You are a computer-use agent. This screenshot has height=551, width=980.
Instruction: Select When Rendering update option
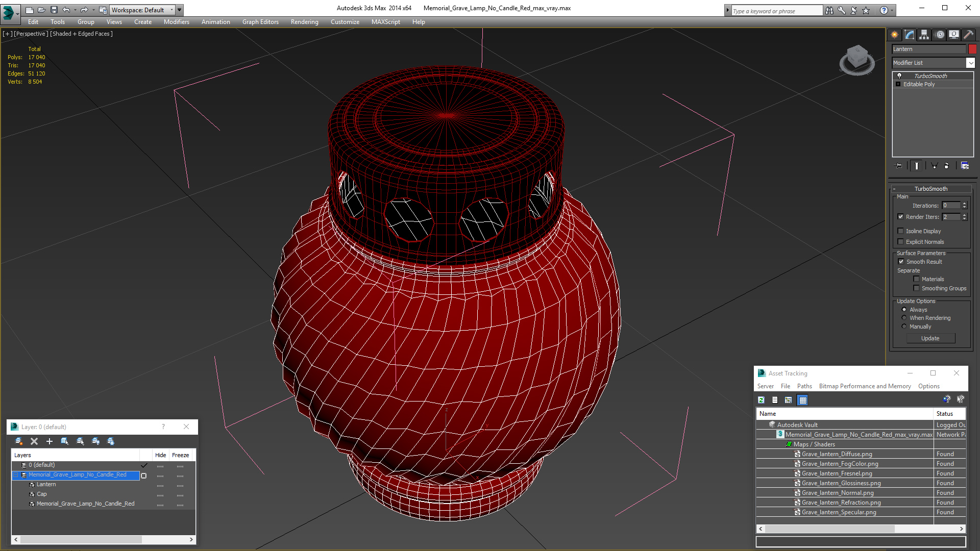tap(904, 318)
